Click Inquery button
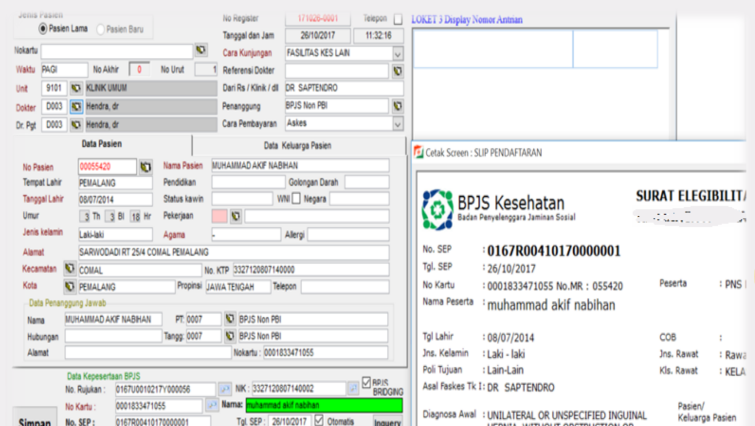The image size is (755, 426). pos(388,422)
